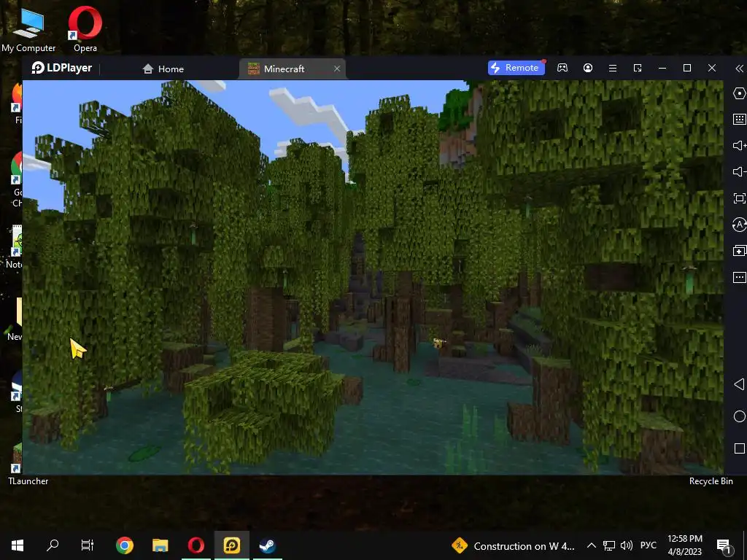Collapse the LDPlayer right sidebar

pos(740,69)
